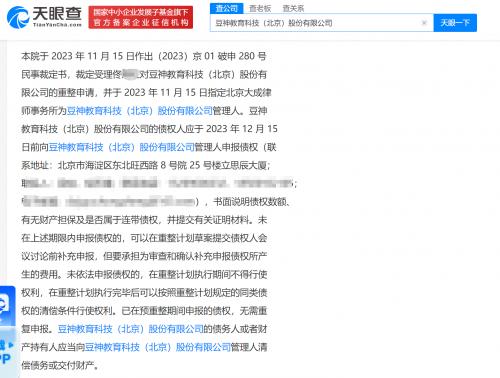The image size is (500, 378).
Task: Open the APP download widget
Action: (7, 352)
